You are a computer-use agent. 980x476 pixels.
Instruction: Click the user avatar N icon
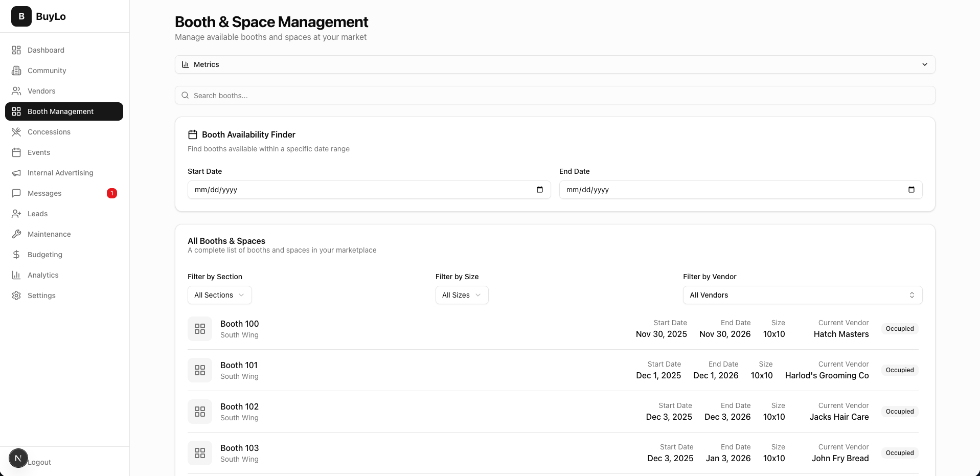18,458
